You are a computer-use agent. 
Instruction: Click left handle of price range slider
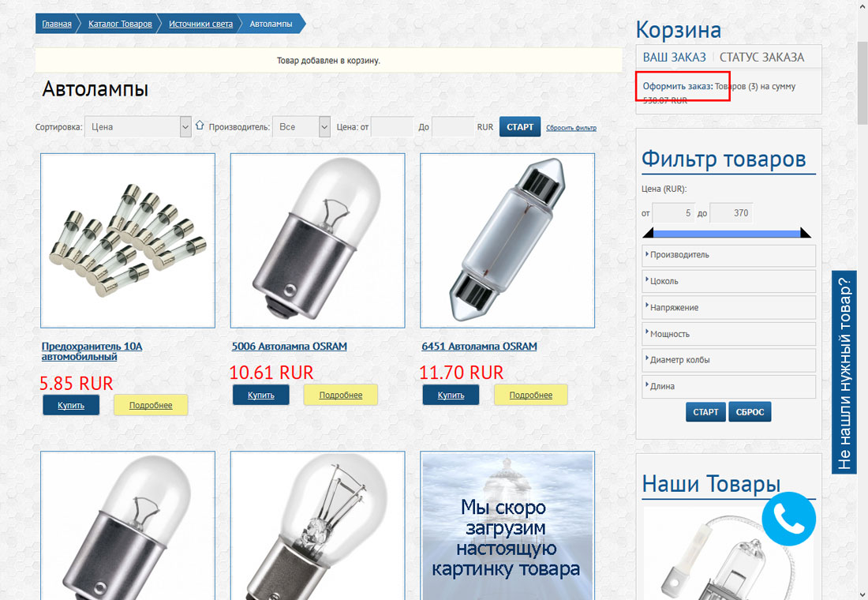(x=648, y=233)
